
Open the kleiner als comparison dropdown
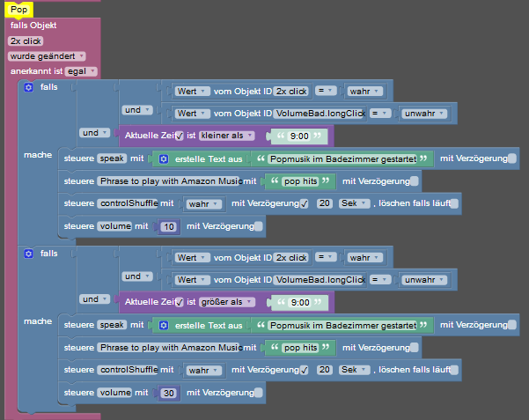point(227,136)
